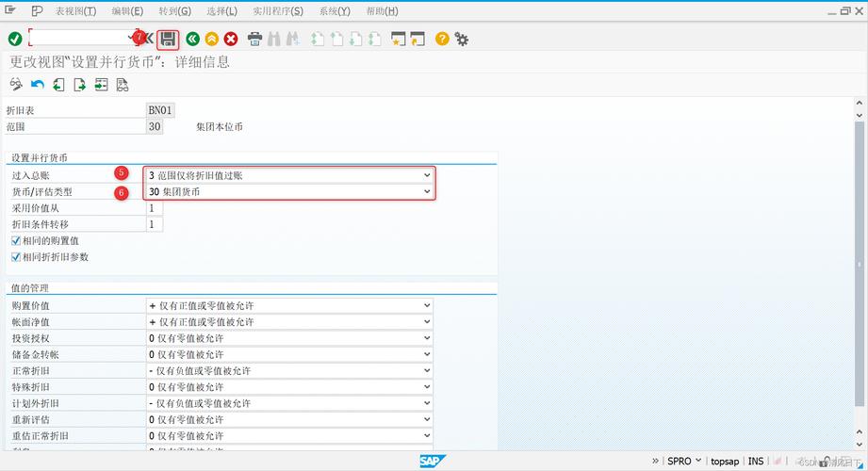Open the 系统(Y) menu
The image size is (868, 471).
click(335, 11)
